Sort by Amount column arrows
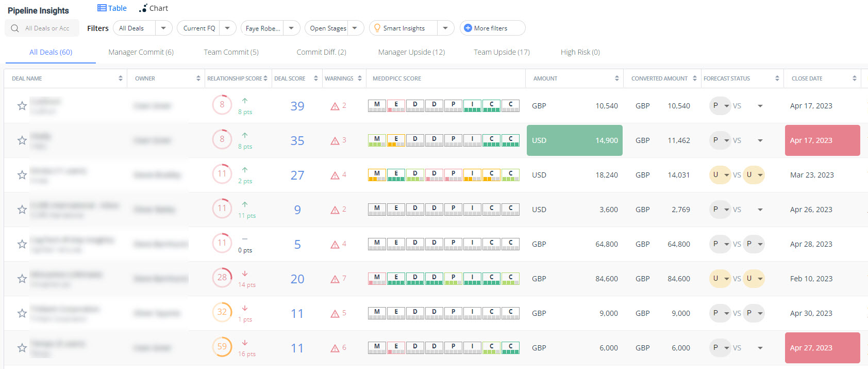868x369 pixels. coord(617,78)
